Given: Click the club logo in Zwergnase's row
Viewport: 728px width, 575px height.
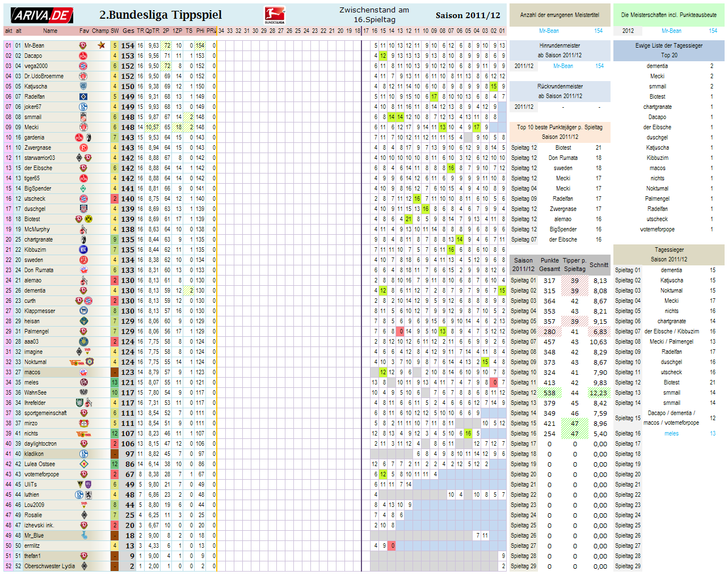Looking at the screenshot, I should pyautogui.click(x=83, y=147).
